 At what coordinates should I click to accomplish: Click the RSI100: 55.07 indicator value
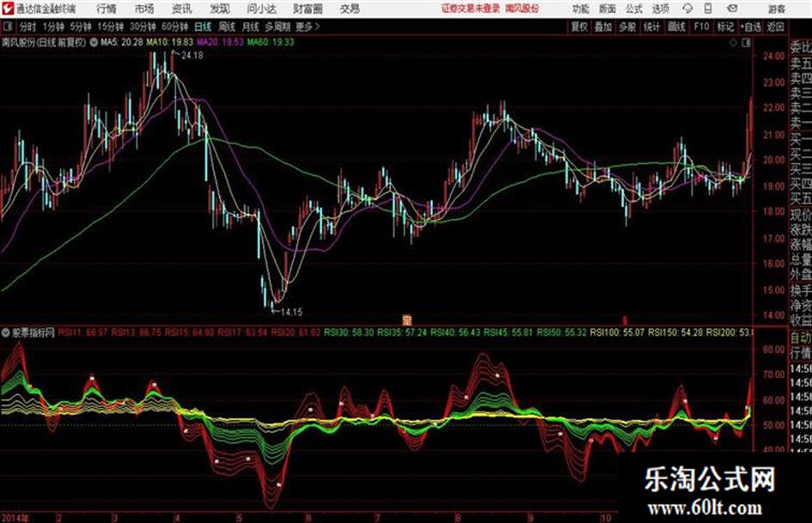coord(617,332)
